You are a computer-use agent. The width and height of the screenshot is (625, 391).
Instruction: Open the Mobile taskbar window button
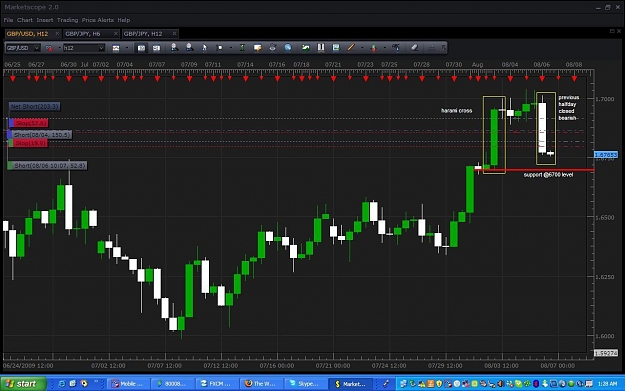point(127,384)
